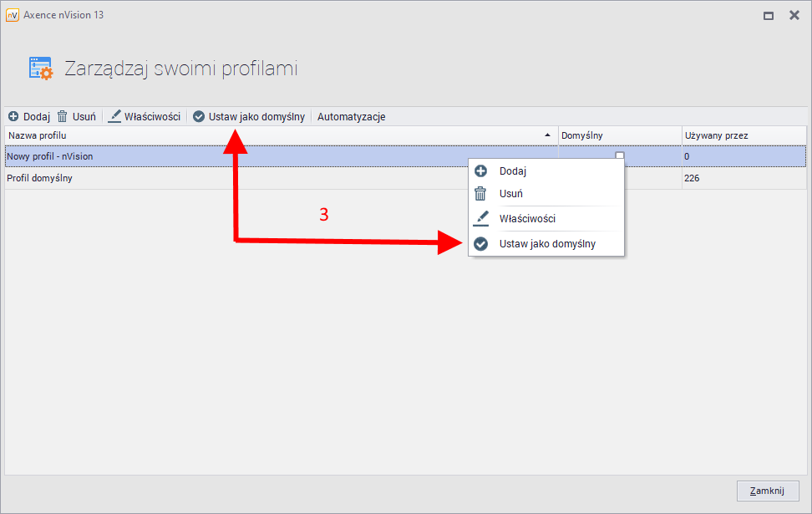
Task: Maximize the nVision window
Action: click(x=768, y=15)
